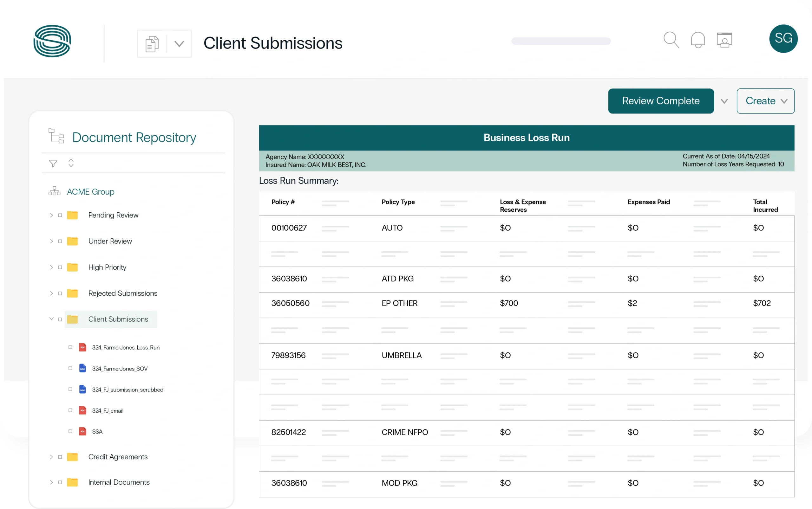Click the sort up-down arrows icon

pyautogui.click(x=71, y=163)
